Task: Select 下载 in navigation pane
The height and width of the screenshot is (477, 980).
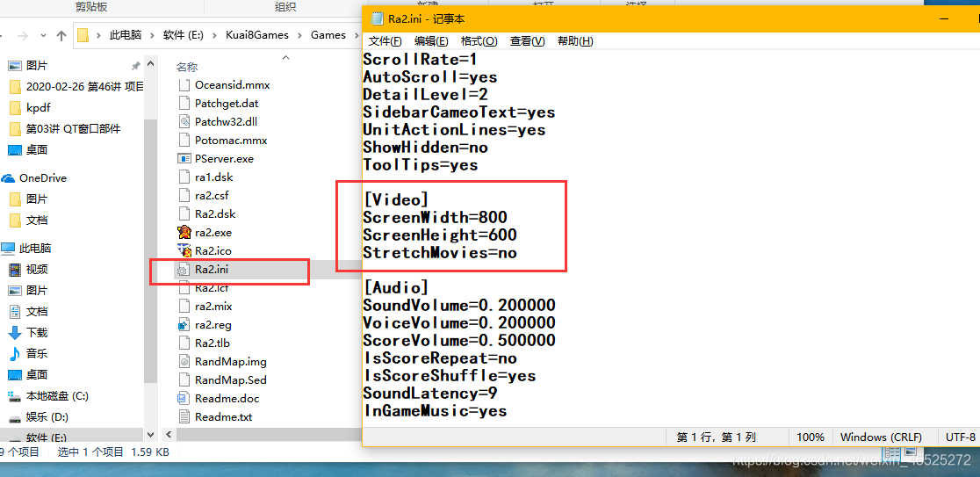Action: tap(37, 333)
